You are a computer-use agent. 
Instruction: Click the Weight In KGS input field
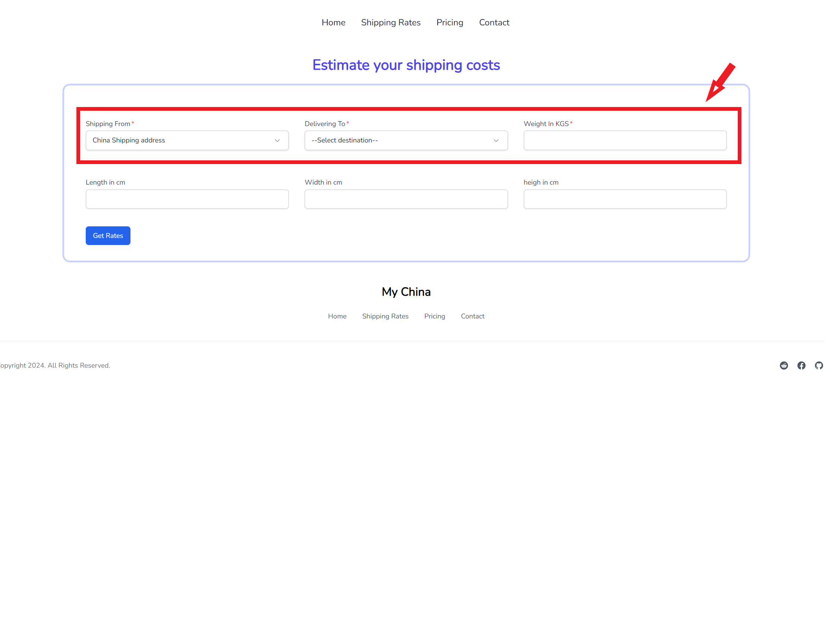click(x=625, y=140)
